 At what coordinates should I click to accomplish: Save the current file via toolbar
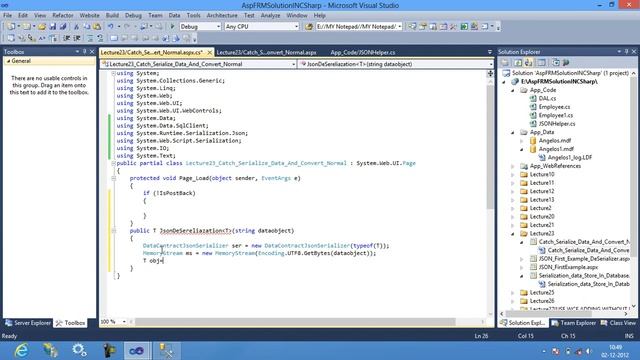[53, 27]
